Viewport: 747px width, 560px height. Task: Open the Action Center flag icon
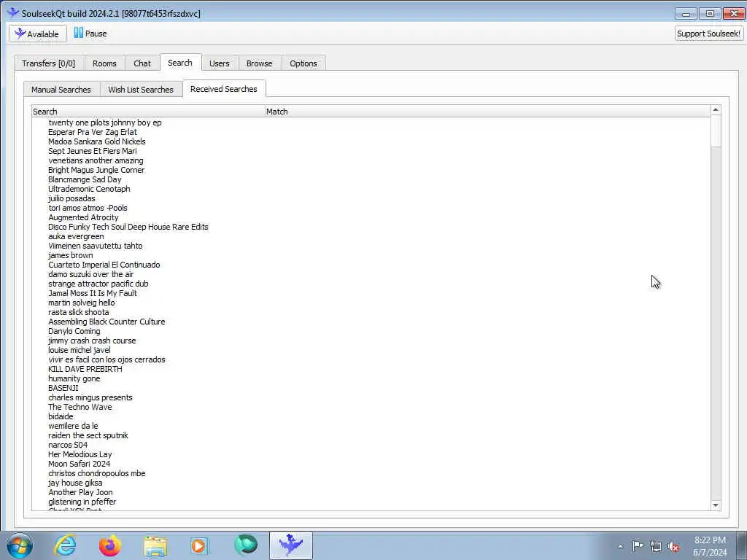click(638, 546)
